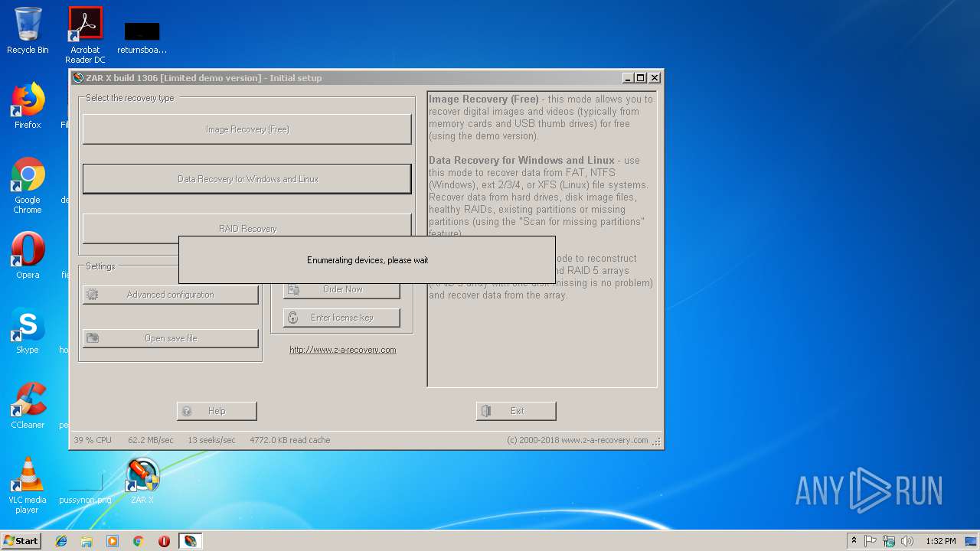
Task: Open Internet Explorer from the taskbar
Action: tap(61, 541)
